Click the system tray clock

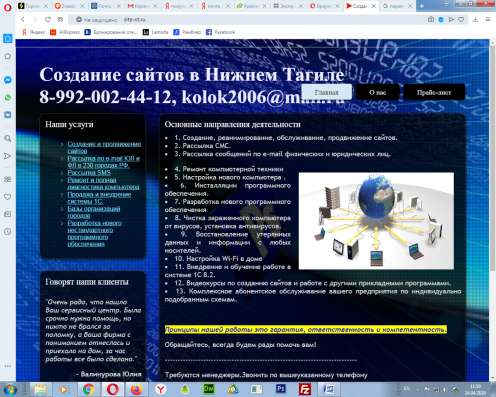(475, 389)
